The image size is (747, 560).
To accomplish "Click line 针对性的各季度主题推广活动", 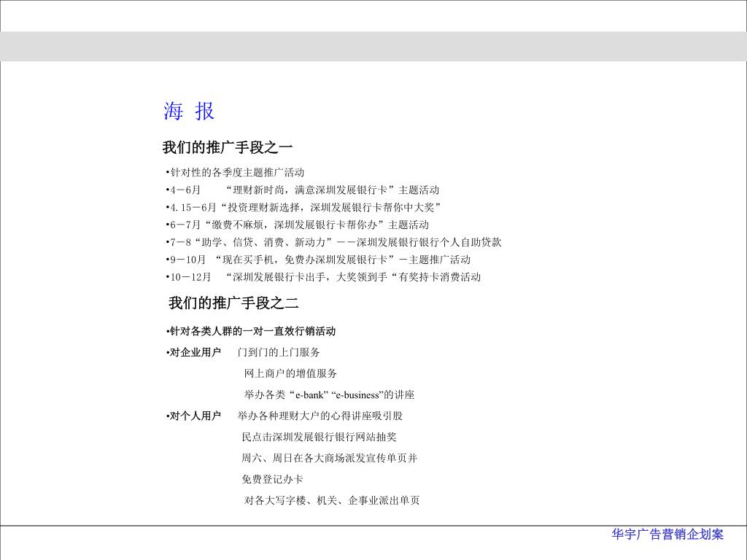I will click(x=236, y=172).
